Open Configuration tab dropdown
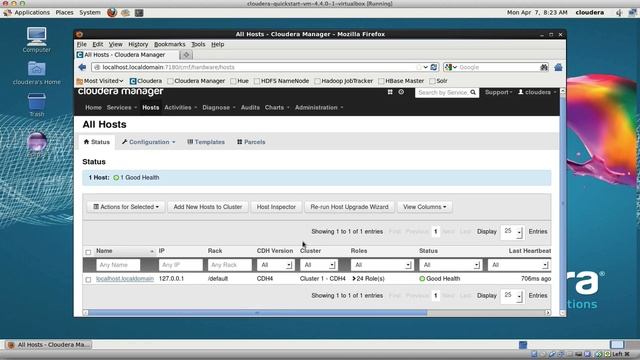The width and height of the screenshot is (640, 360). pos(149,142)
